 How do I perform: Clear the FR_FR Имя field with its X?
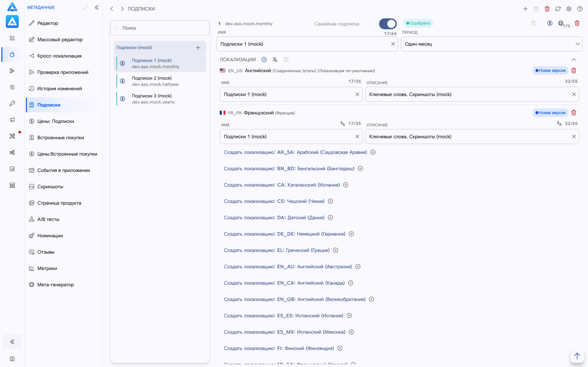(x=357, y=137)
